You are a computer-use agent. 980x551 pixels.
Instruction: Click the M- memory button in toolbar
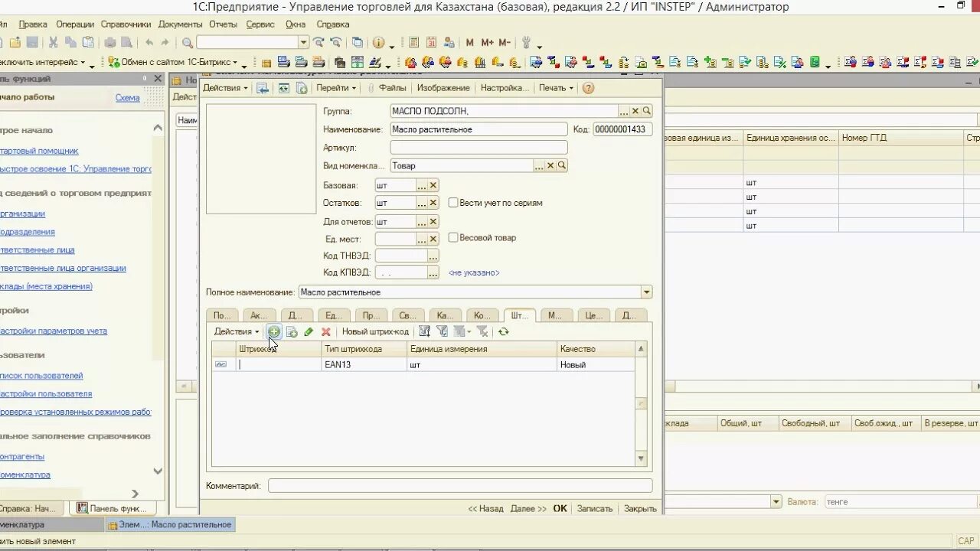tap(505, 43)
